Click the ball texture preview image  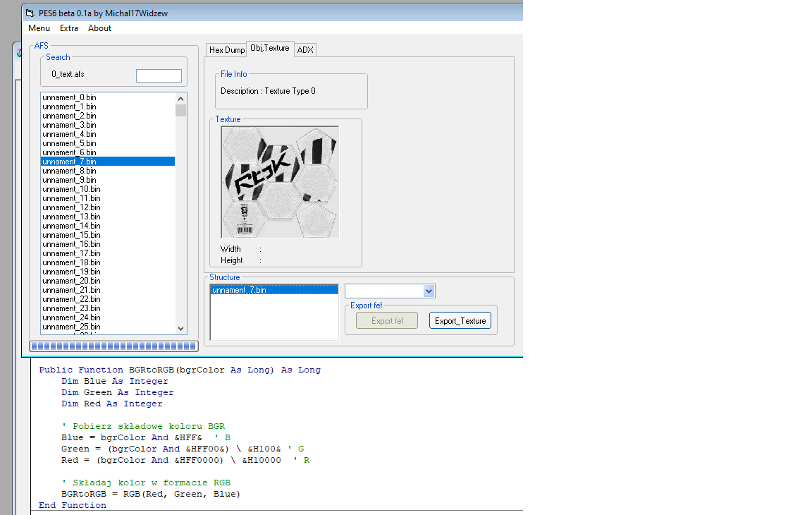280,183
